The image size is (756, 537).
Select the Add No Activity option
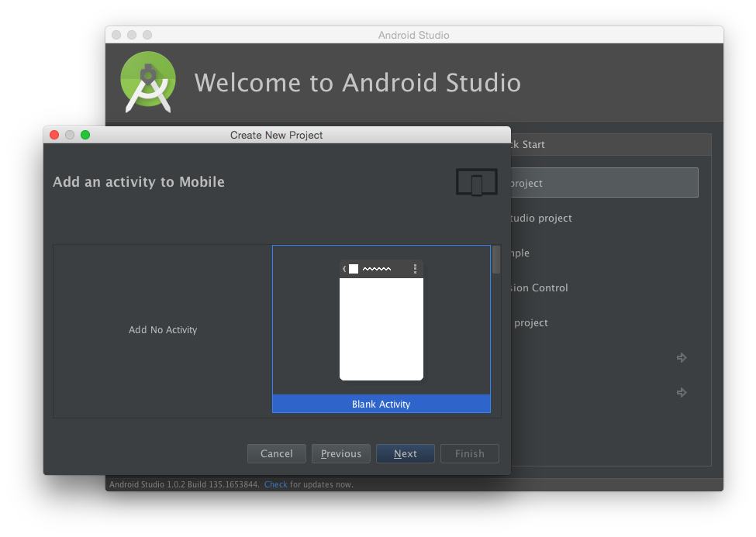pyautogui.click(x=163, y=330)
